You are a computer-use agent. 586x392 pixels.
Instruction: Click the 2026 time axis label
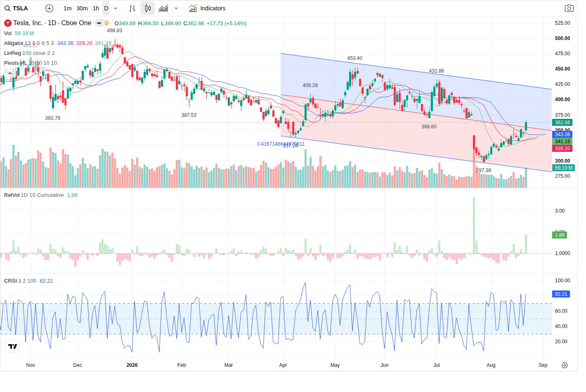click(132, 365)
